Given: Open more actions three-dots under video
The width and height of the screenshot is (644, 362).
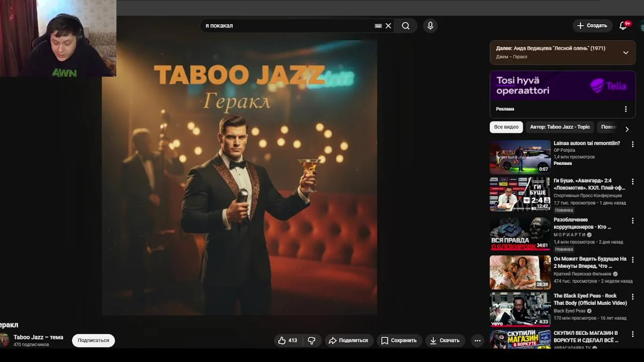Looking at the screenshot, I should [x=477, y=340].
